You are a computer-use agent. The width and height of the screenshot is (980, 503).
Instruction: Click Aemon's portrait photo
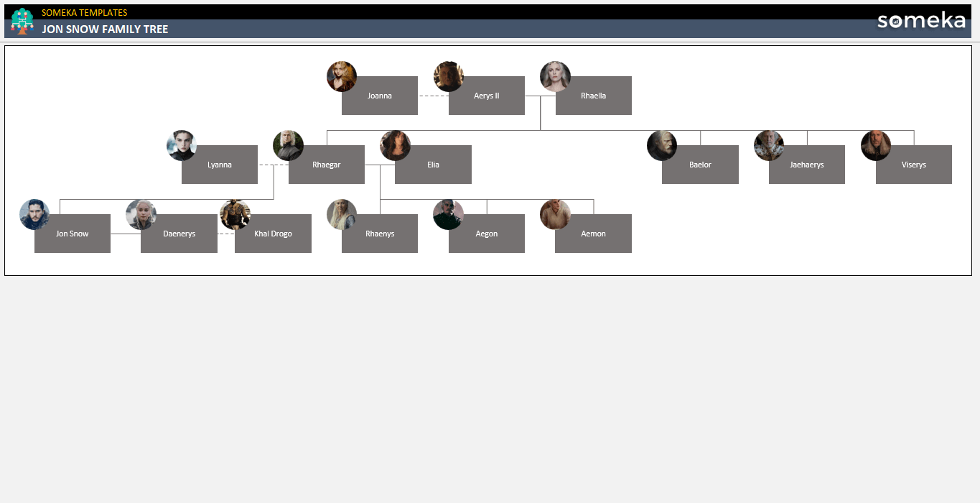tap(555, 214)
